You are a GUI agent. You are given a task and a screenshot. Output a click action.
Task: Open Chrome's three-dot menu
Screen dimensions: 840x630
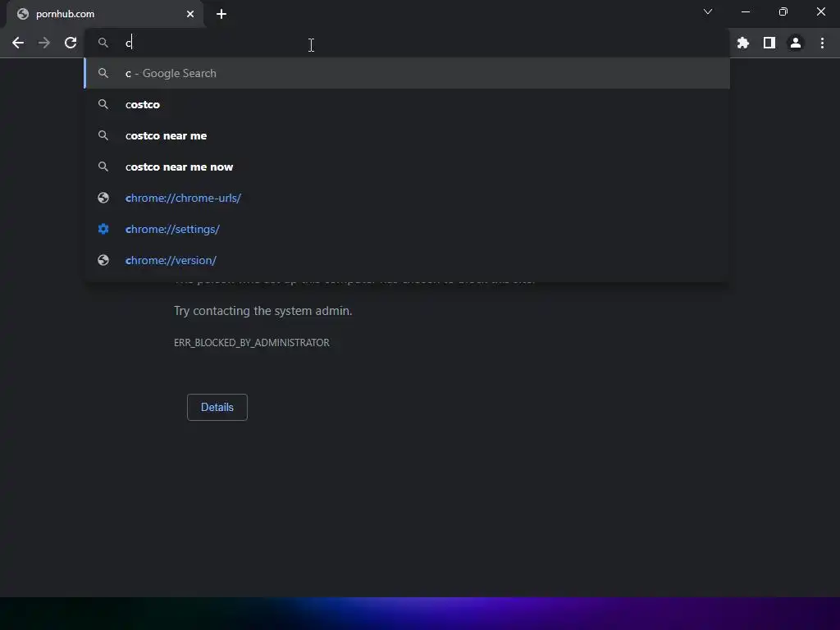[x=822, y=43]
